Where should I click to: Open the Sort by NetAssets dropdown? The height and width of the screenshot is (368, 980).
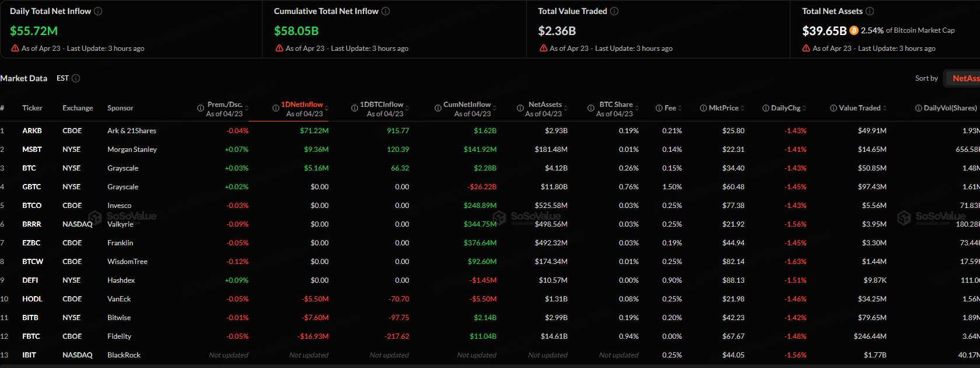click(x=965, y=78)
